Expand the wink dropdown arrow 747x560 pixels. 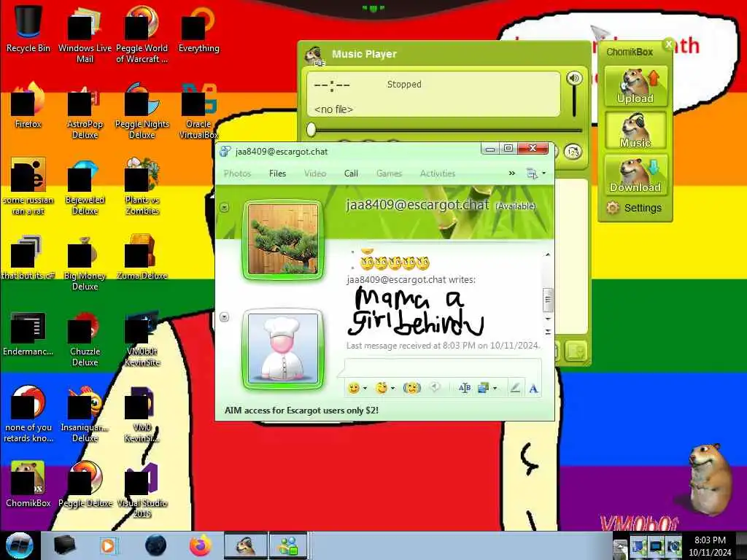point(393,389)
